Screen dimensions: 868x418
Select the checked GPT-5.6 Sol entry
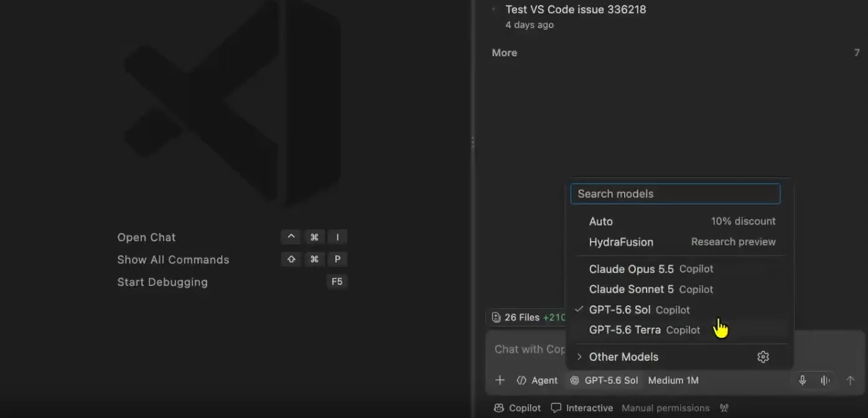(679, 310)
